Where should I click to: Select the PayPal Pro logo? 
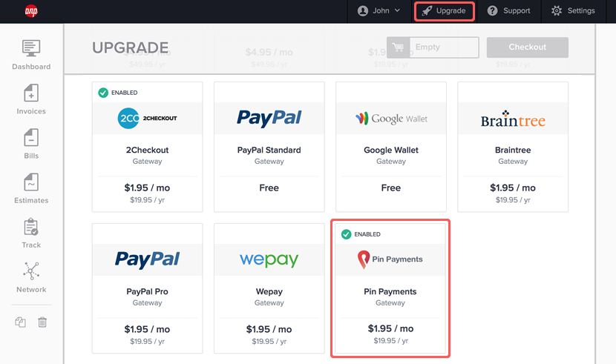tap(148, 259)
